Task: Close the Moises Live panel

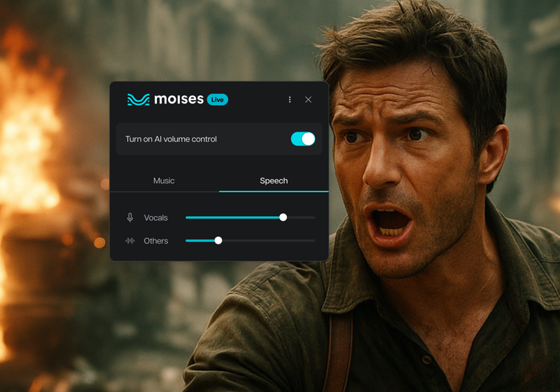Action: [x=308, y=99]
